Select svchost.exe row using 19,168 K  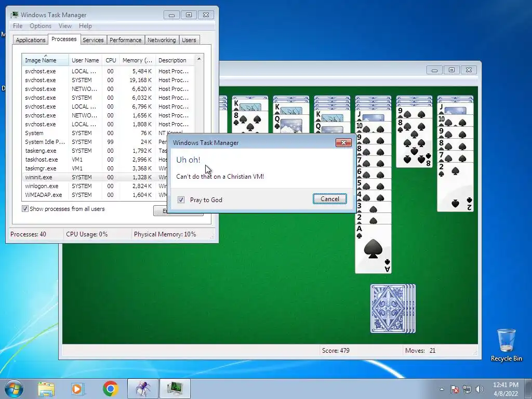pyautogui.click(x=109, y=80)
